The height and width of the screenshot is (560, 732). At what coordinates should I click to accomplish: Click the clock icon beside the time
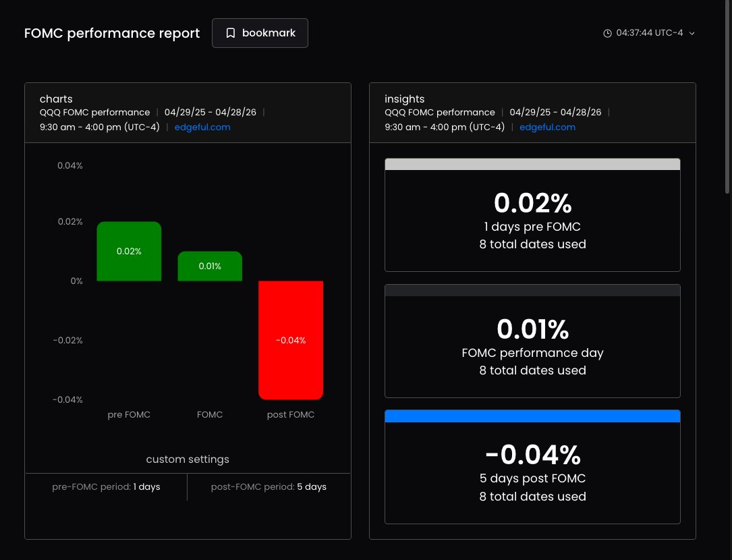[607, 33]
